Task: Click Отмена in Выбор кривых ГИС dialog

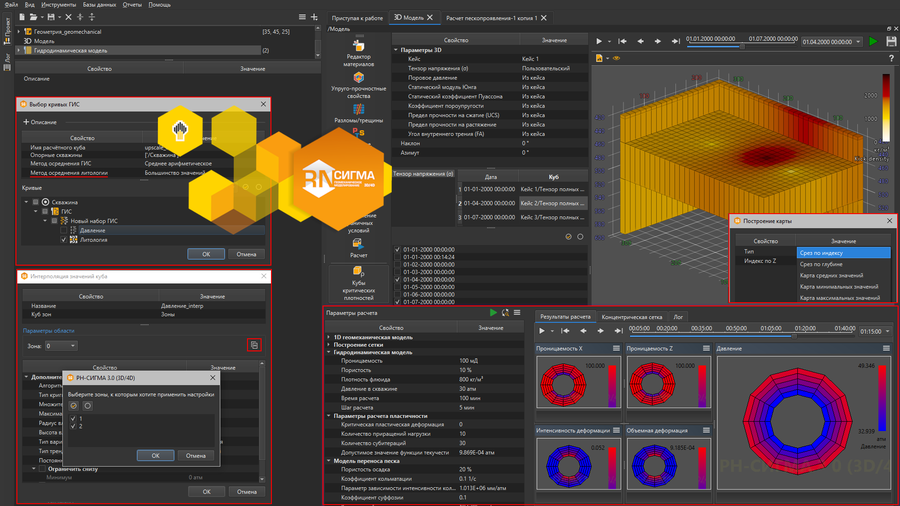Action: [246, 254]
